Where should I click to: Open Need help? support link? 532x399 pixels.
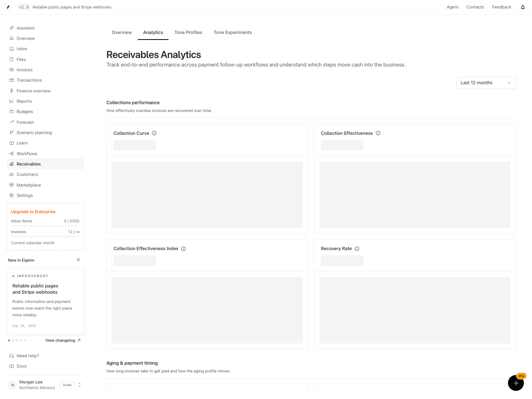tap(45, 356)
